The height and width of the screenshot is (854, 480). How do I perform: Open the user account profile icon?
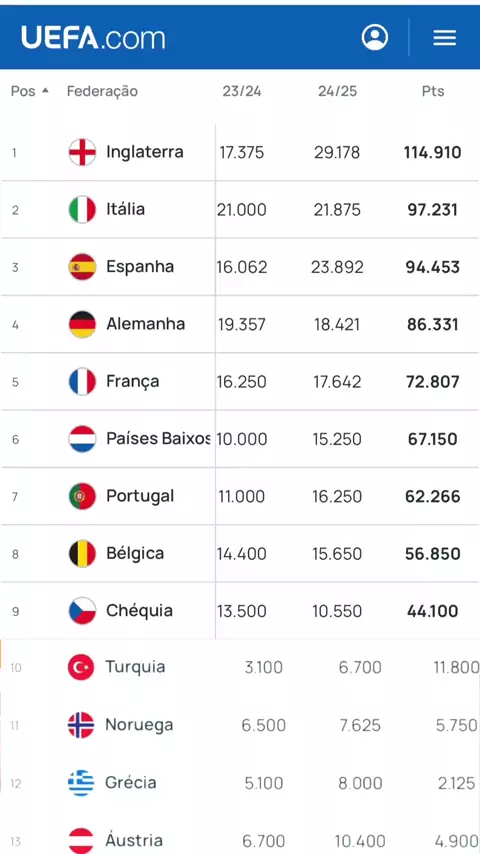(375, 38)
